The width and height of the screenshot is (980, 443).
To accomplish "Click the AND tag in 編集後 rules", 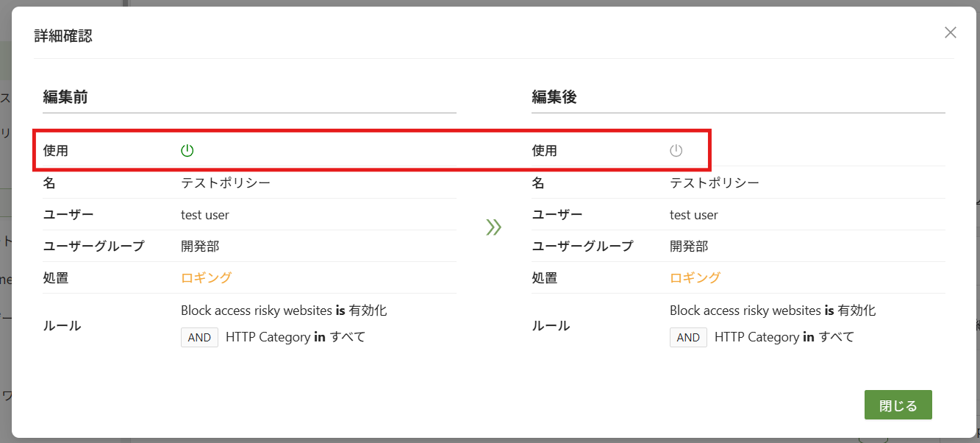I will point(688,337).
